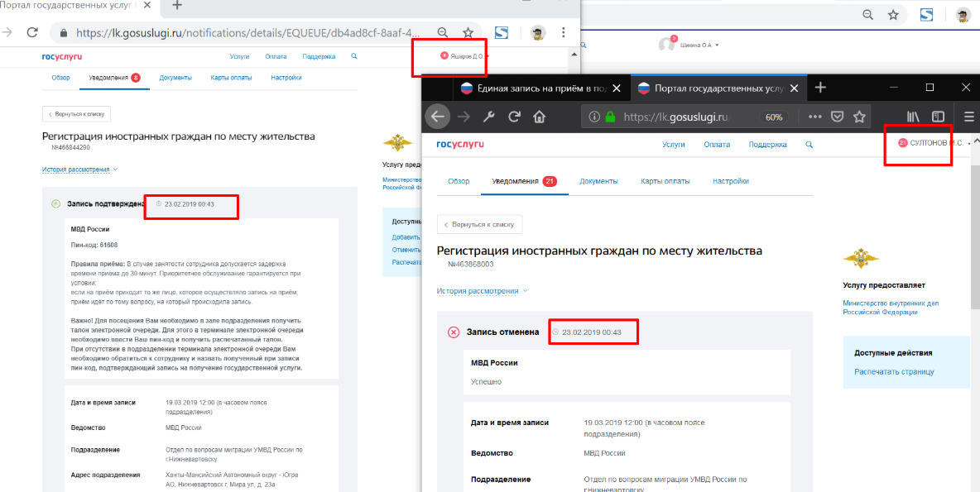Viewport: 980px width, 492px height.
Task: Show site information icon in Firefox address bar
Action: [594, 117]
